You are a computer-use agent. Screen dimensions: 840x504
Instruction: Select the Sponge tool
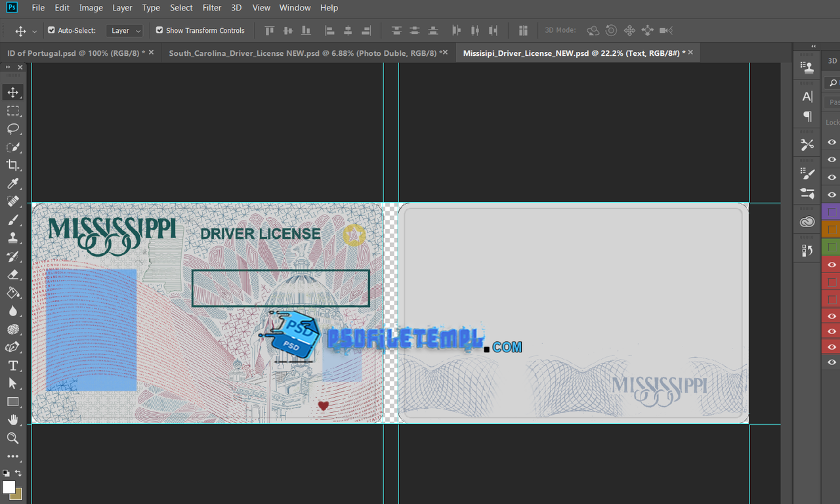coord(13,329)
